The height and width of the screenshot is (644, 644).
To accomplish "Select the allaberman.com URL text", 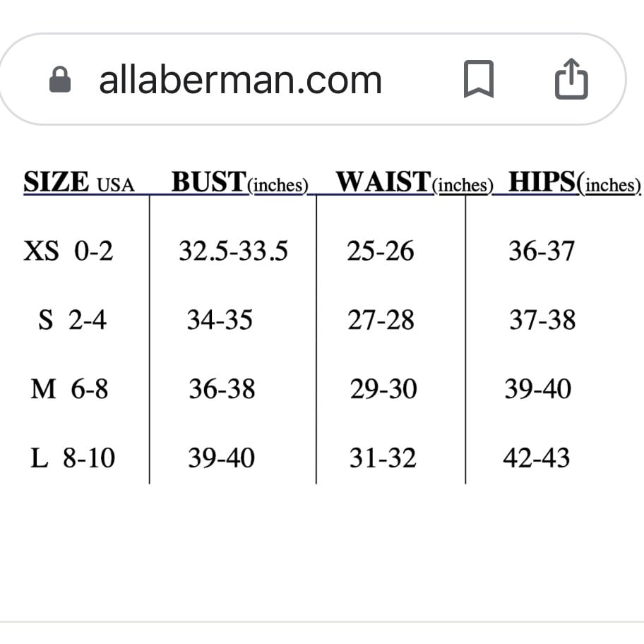I will pyautogui.click(x=241, y=80).
